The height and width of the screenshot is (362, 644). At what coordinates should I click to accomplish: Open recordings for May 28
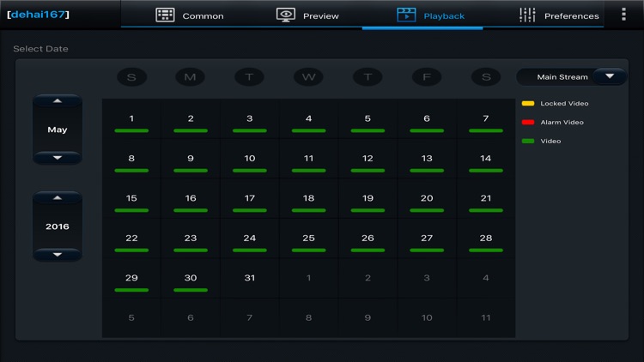(486, 238)
